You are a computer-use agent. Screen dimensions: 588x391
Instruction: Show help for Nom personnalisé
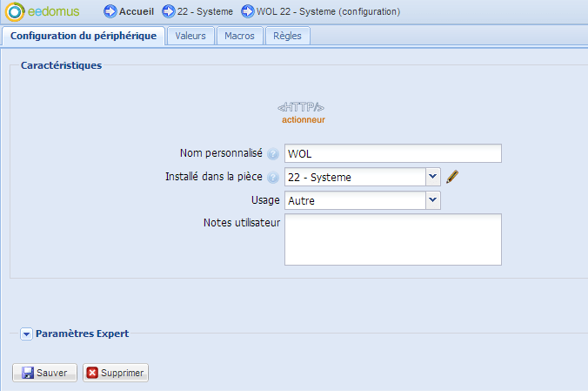click(x=273, y=154)
